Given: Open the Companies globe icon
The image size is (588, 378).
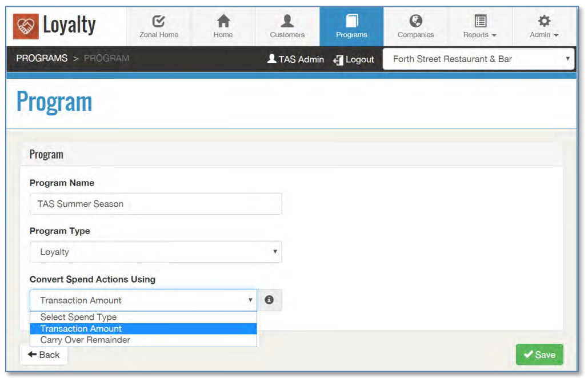Looking at the screenshot, I should (x=415, y=27).
